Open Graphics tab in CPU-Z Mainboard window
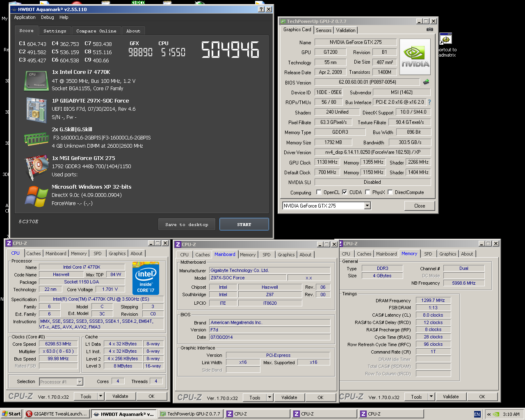The height and width of the screenshot is (420, 525). point(286,255)
